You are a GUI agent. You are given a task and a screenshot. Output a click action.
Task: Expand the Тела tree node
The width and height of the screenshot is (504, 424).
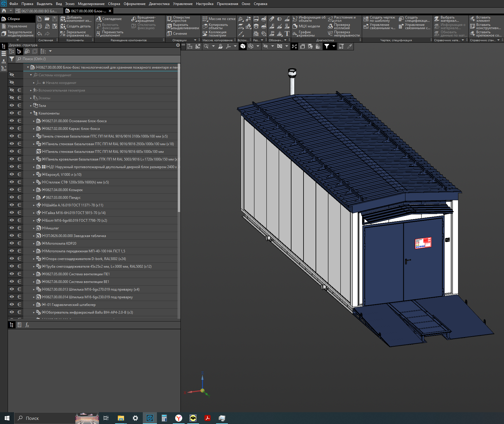click(31, 106)
